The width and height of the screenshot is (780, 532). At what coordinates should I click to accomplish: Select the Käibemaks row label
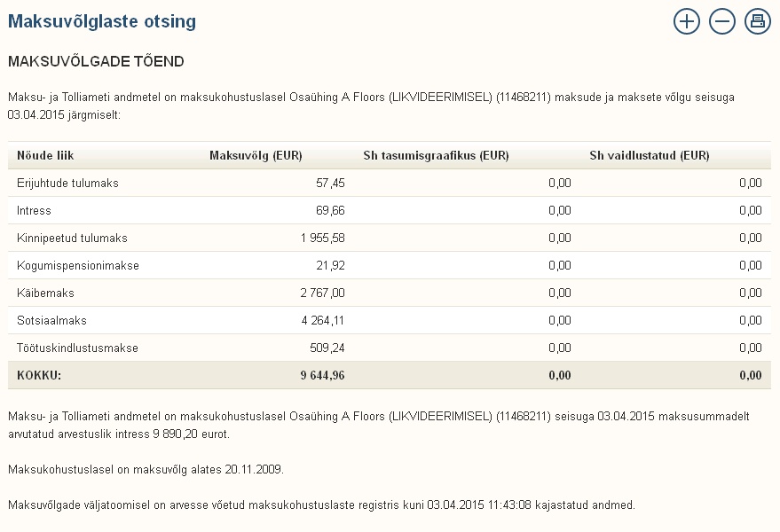[45, 293]
